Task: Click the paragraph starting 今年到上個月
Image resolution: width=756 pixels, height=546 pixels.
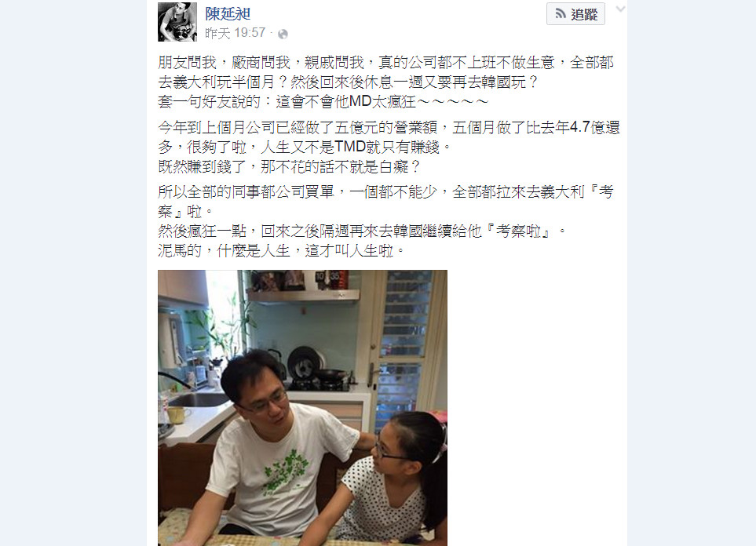Action: [x=389, y=136]
